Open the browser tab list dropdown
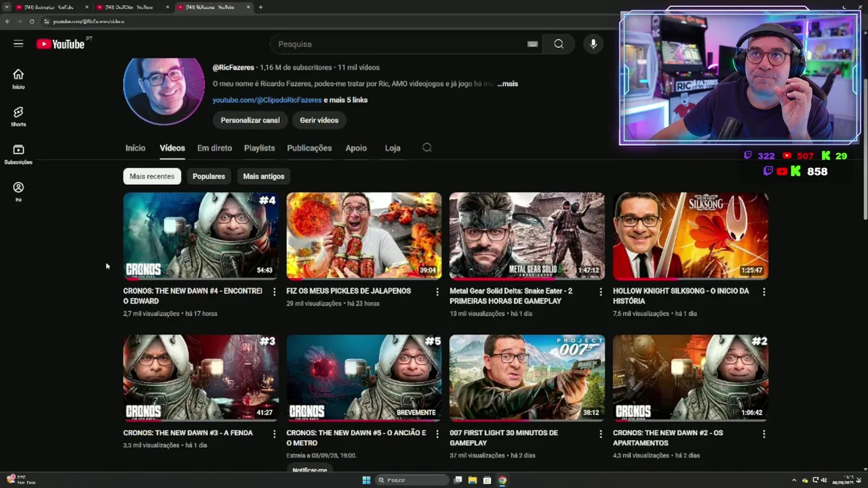This screenshot has height=488, width=868. (6, 7)
